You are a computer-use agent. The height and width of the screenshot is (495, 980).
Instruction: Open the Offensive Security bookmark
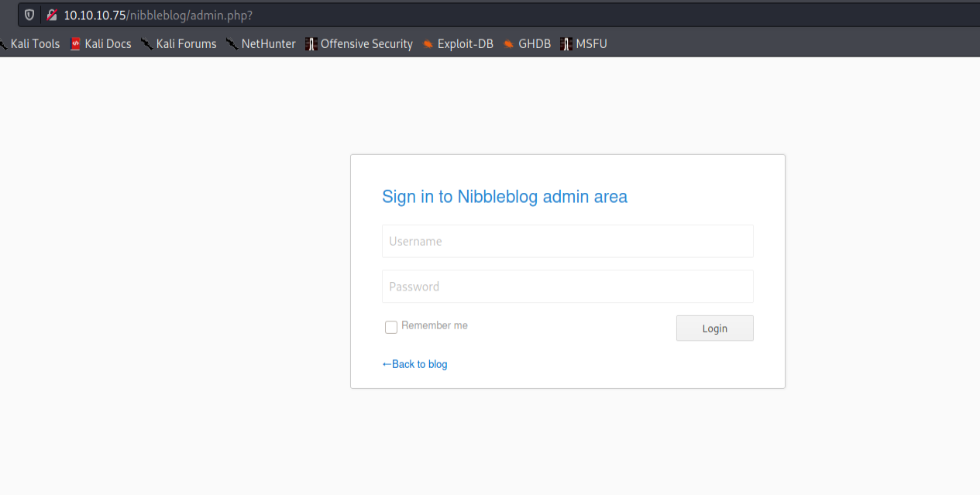pos(366,44)
